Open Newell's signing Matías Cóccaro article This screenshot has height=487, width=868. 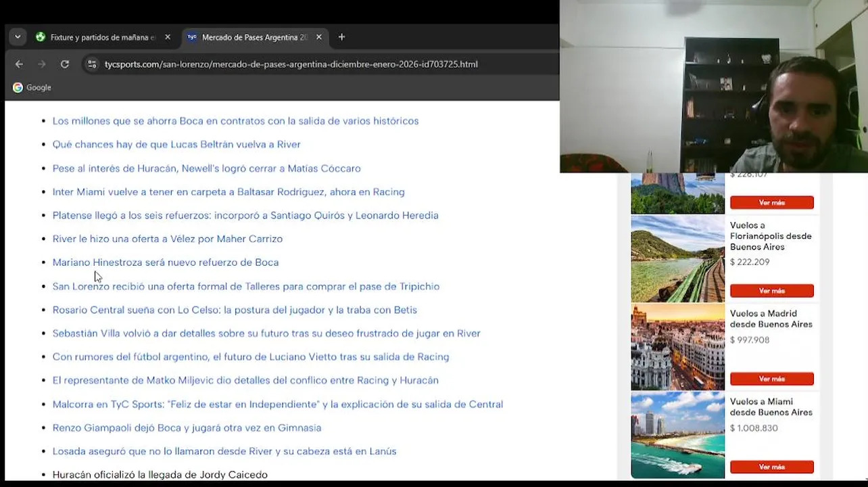tap(206, 168)
